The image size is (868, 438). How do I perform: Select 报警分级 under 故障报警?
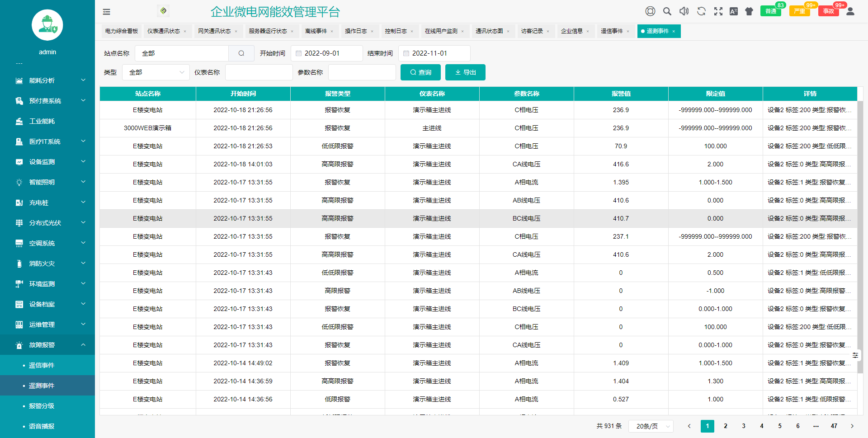[41, 406]
